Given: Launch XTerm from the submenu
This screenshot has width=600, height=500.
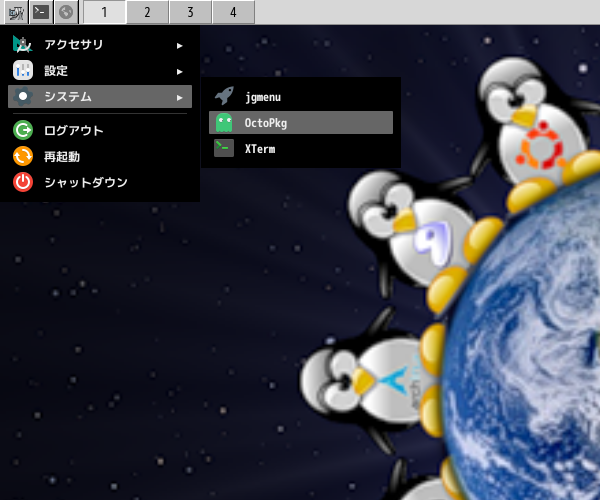Looking at the screenshot, I should coord(301,149).
